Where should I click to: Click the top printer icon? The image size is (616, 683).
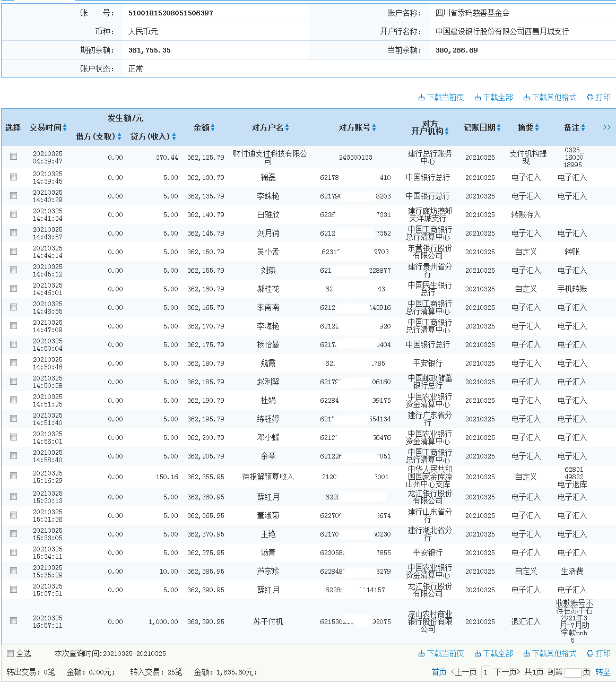590,98
